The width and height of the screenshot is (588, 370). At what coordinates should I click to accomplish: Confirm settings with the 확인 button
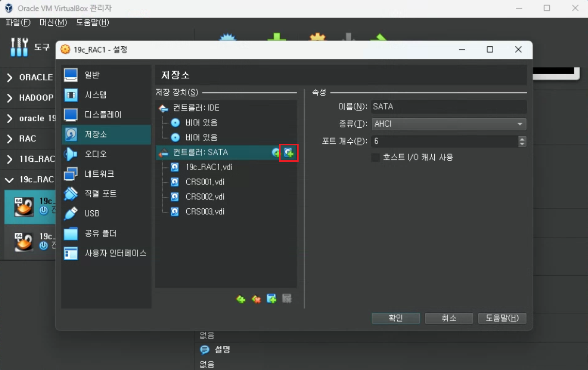point(396,318)
